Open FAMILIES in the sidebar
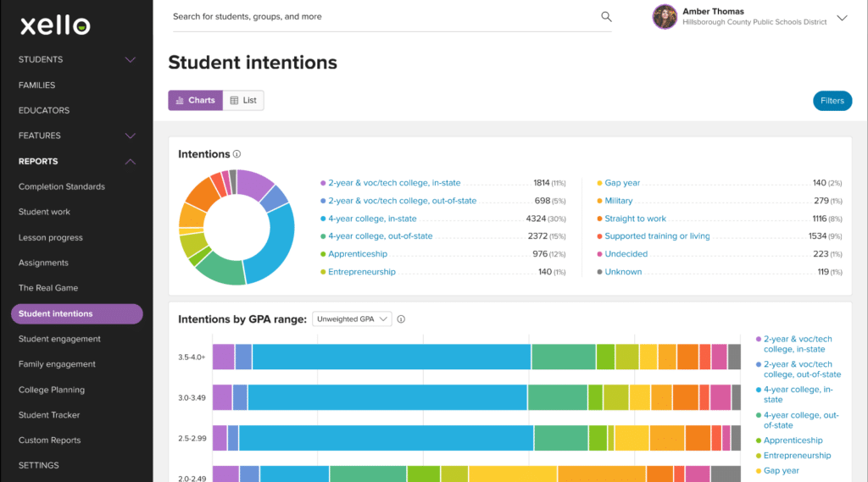Screen dimensions: 868x482 coord(36,86)
